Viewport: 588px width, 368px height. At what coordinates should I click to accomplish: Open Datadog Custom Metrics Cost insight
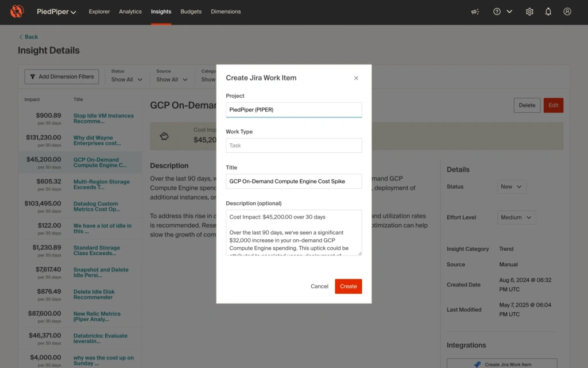pyautogui.click(x=96, y=206)
